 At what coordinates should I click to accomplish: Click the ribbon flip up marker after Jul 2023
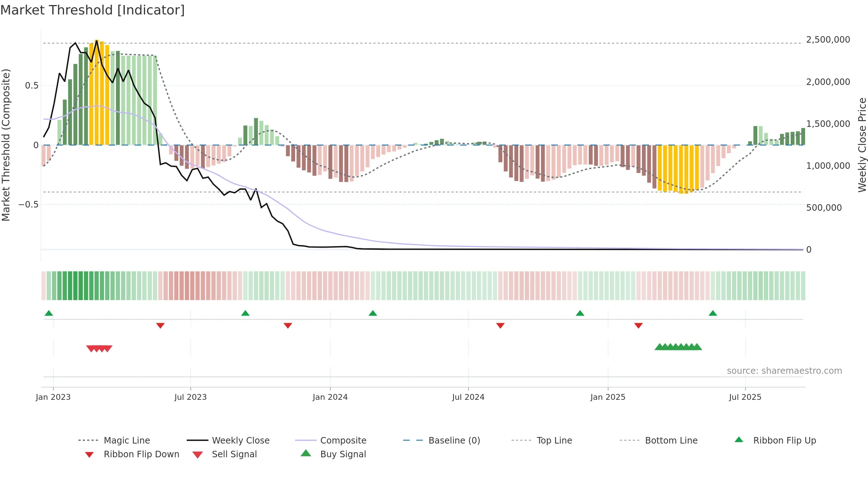click(x=245, y=313)
